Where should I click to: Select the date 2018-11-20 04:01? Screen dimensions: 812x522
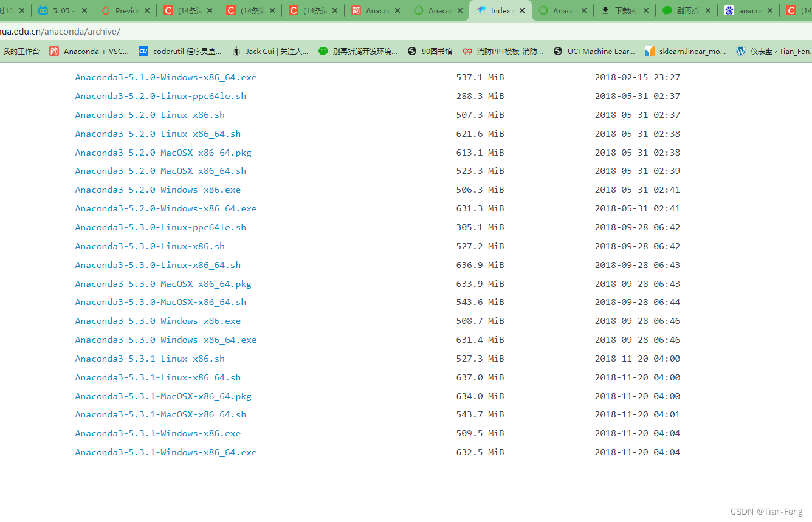638,414
